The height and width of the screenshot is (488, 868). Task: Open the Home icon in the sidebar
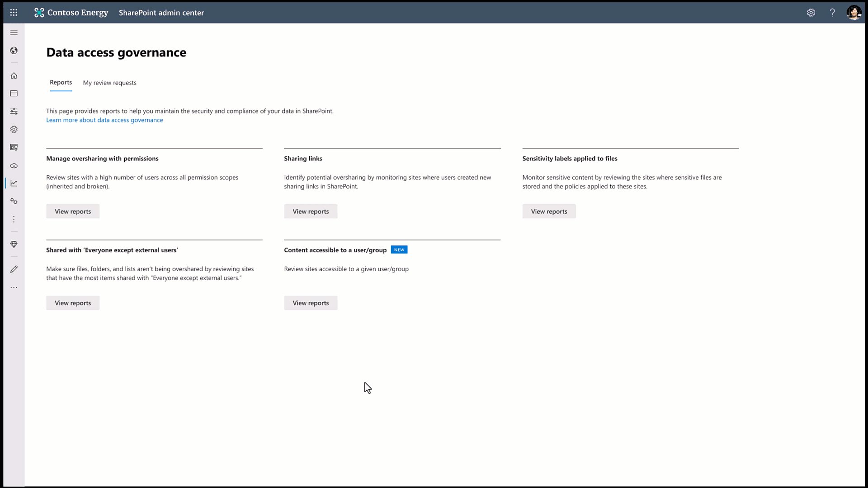(14, 75)
